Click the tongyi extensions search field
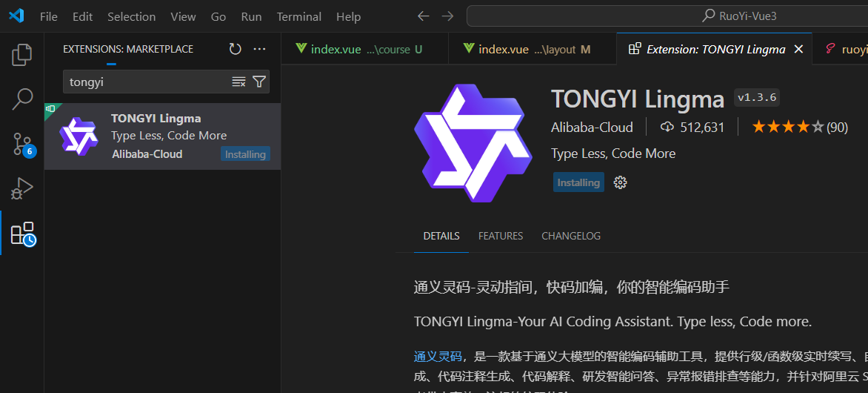The height and width of the screenshot is (393, 868). (x=166, y=82)
